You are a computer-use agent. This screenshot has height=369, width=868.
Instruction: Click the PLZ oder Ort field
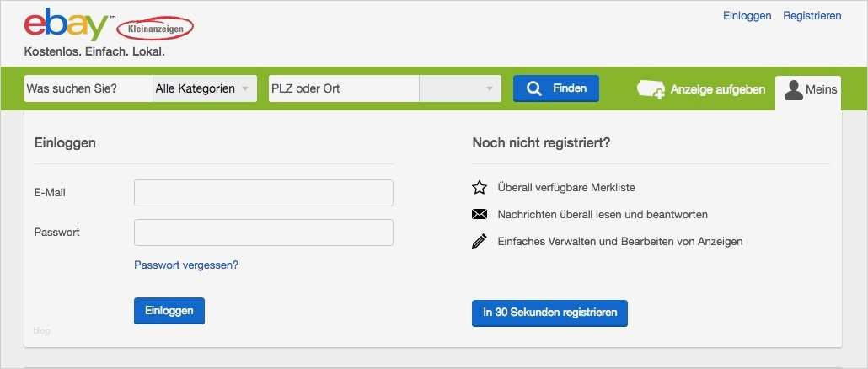[x=344, y=88]
